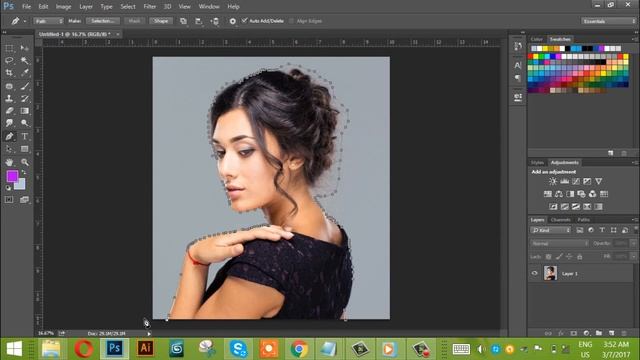The width and height of the screenshot is (640, 360).
Task: Click the magenta foreground color swatch
Action: [12, 176]
